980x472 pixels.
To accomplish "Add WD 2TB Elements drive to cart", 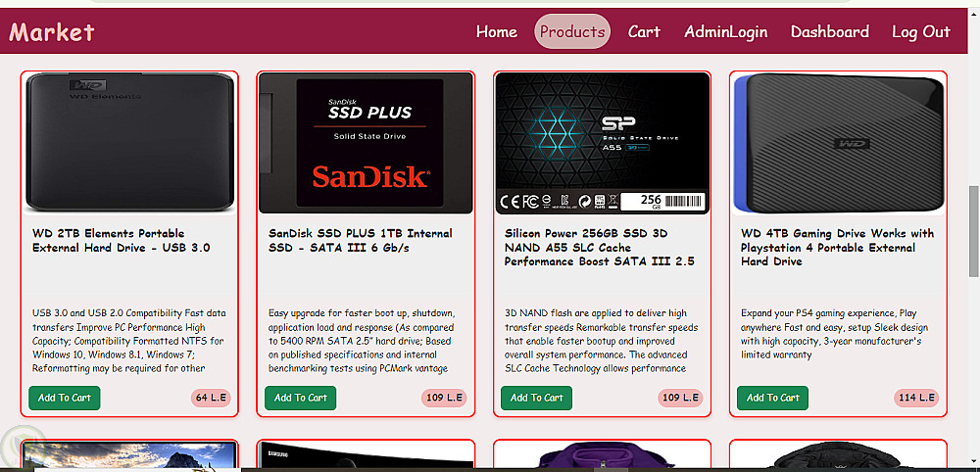I will [65, 398].
